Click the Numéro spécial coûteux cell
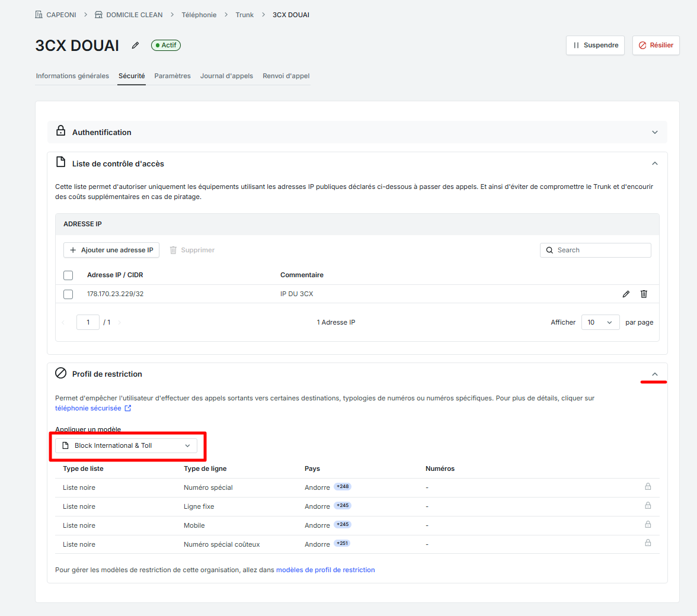Screen dimensions: 697x616 (222, 544)
